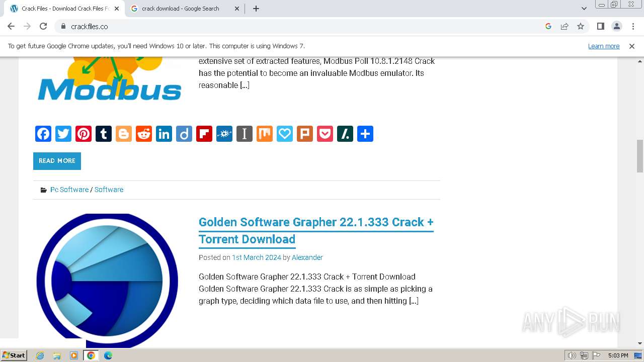Switch to the Crack Files tab

[x=64, y=9]
